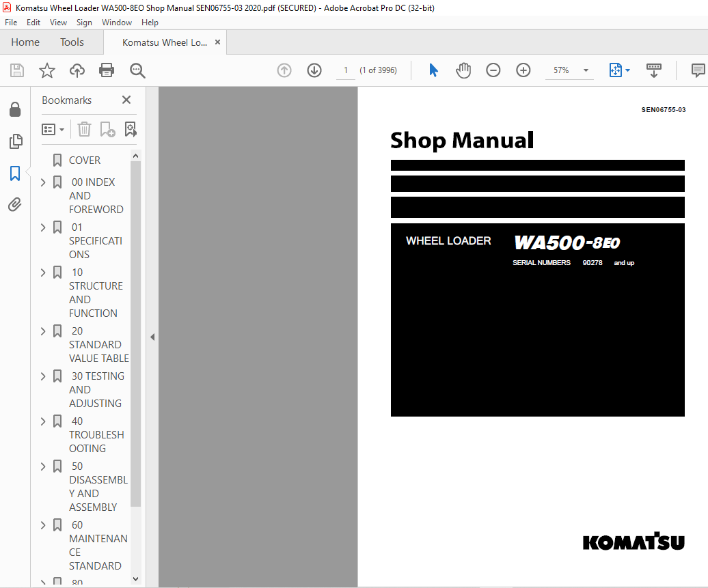Open the COVER bookmark
The image size is (708, 588).
[x=85, y=160]
